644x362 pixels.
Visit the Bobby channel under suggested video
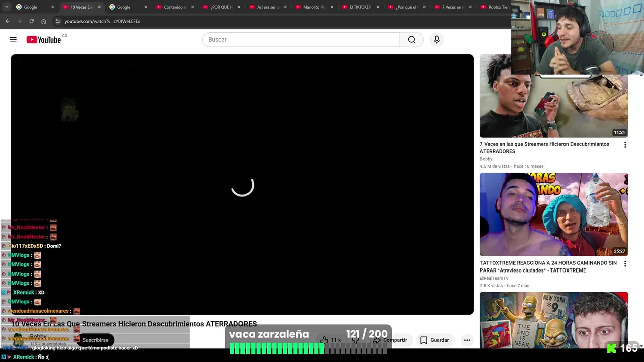(x=486, y=159)
